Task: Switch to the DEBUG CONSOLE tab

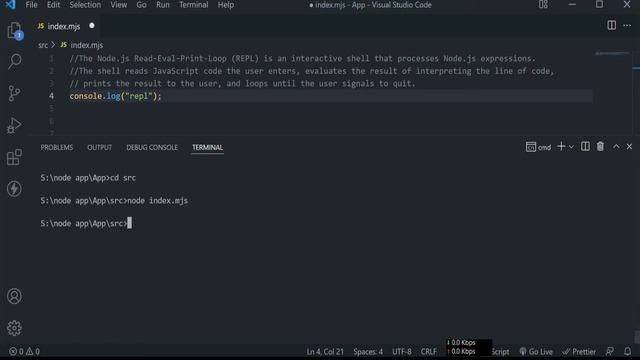Action: tap(152, 147)
